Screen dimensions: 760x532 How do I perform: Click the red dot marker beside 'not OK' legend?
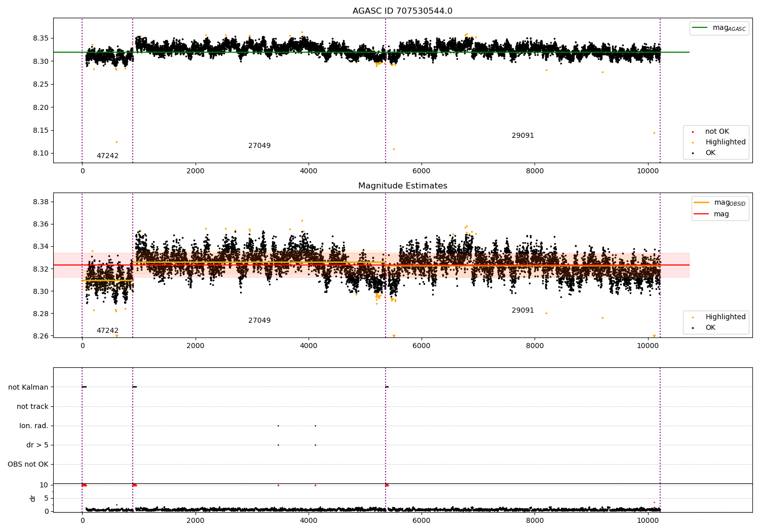click(x=693, y=132)
